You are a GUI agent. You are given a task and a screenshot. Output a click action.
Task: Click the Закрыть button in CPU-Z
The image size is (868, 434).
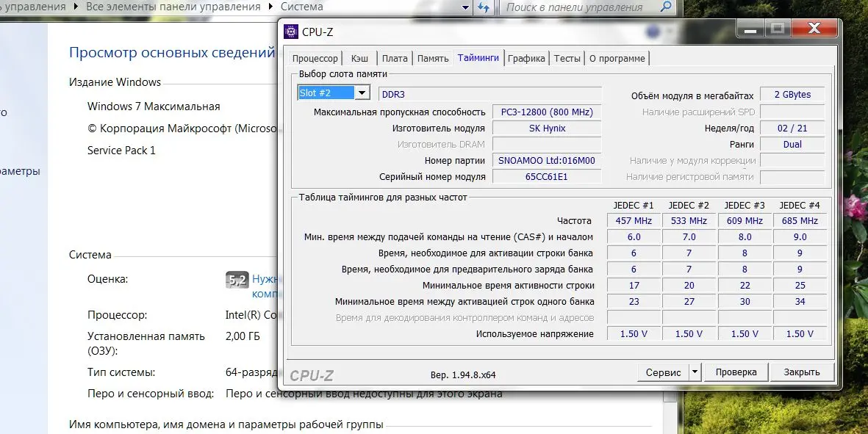802,372
